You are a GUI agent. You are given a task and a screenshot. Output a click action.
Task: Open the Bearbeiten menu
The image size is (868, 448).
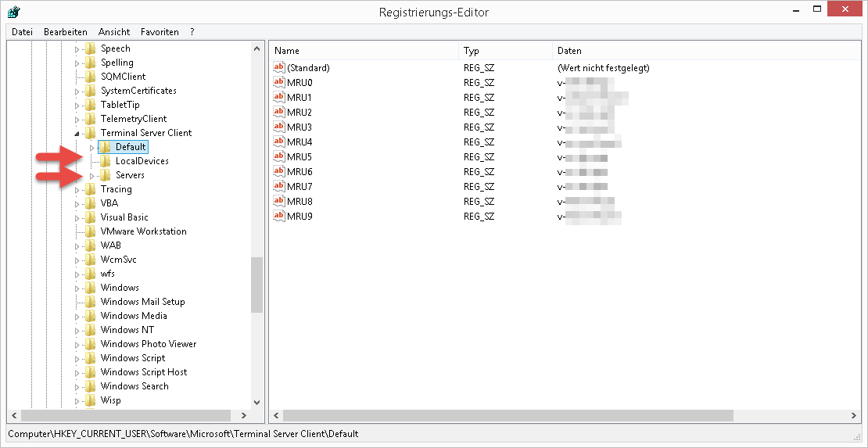pos(66,31)
